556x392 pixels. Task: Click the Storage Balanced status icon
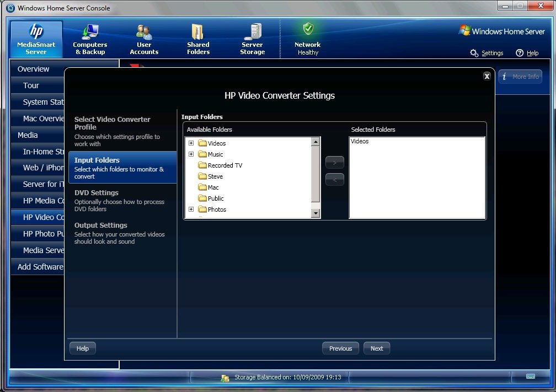[225, 378]
